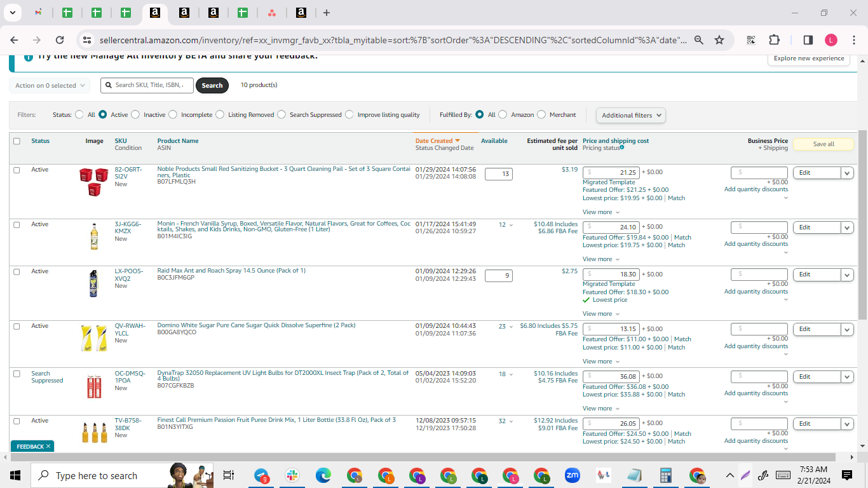Select the Search Suppressed status filter
Viewport: 868px width, 488px height.
click(281, 115)
